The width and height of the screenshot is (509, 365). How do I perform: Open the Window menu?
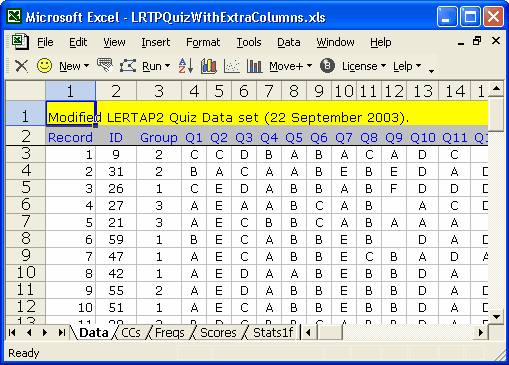click(335, 42)
